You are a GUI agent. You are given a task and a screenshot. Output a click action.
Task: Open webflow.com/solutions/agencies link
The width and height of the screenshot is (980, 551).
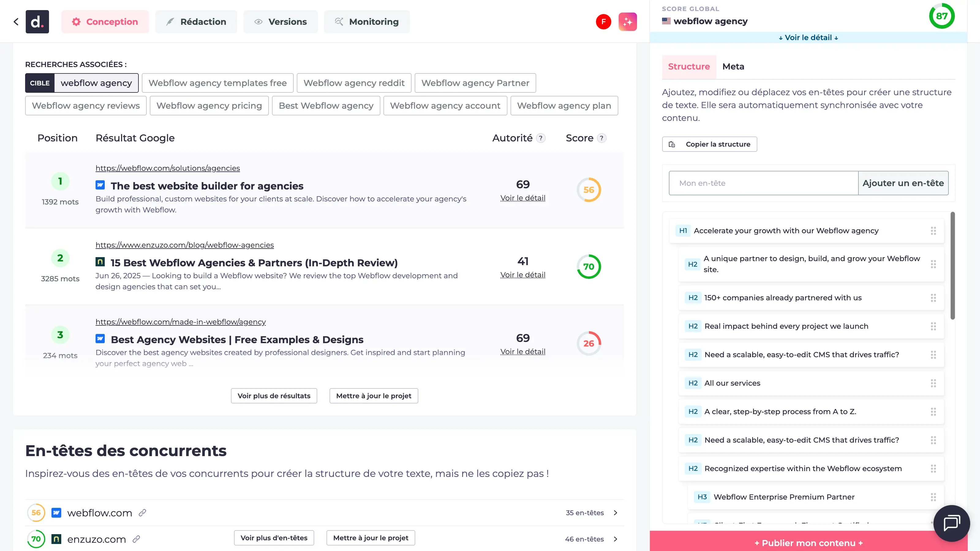(x=168, y=168)
